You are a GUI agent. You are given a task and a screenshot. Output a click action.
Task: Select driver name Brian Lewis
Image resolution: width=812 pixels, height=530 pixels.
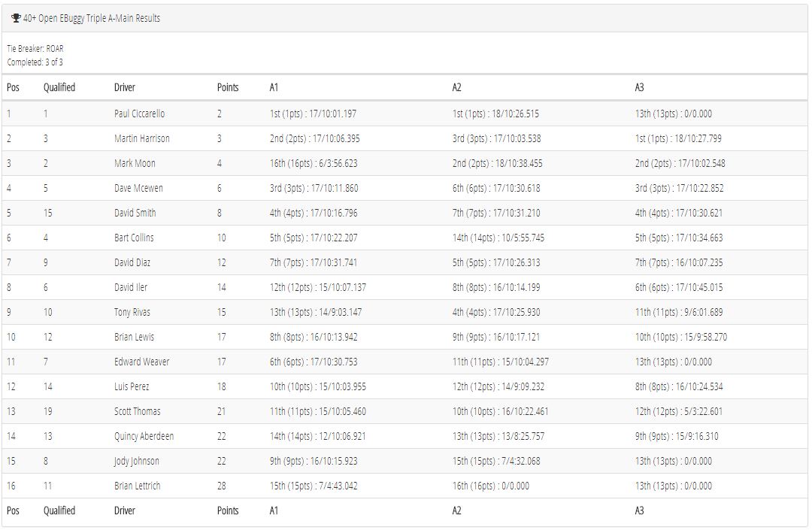pyautogui.click(x=134, y=338)
